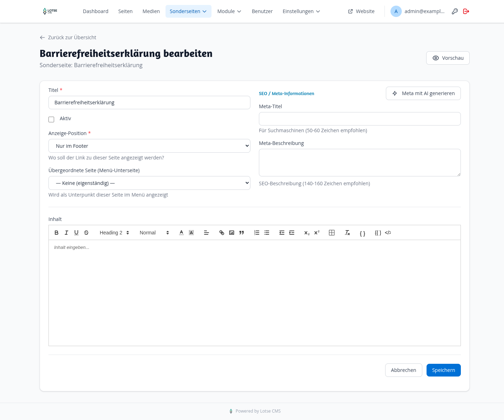Click the Lotse CMS logo
Viewport: 504px width, 420px height.
[50, 11]
